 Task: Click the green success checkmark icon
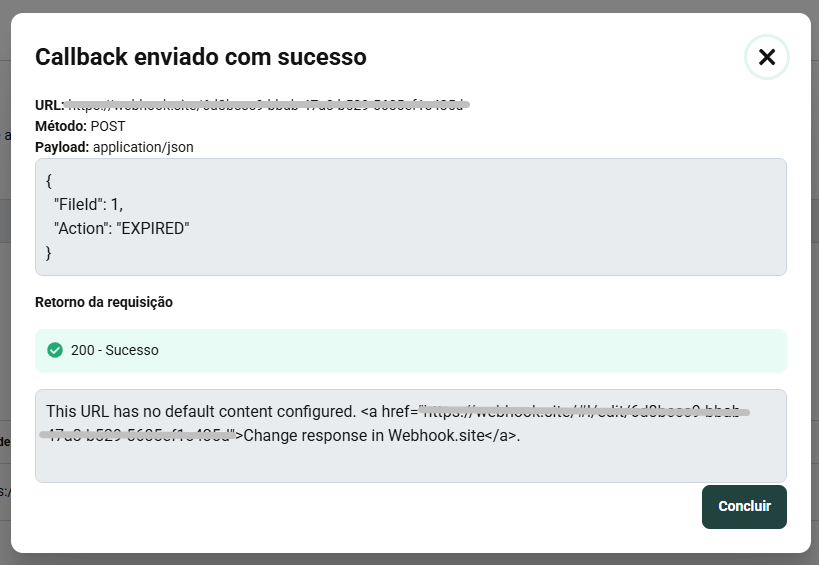pos(55,351)
